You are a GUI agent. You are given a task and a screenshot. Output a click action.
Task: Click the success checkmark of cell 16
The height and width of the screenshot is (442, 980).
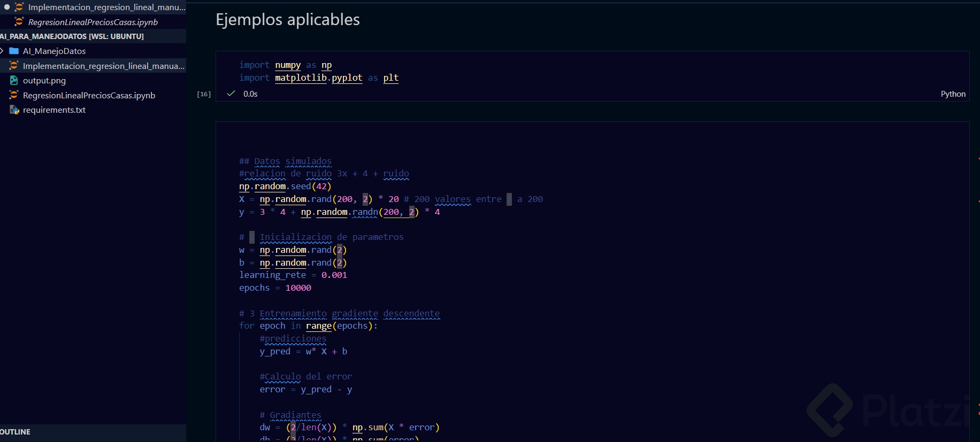point(231,94)
